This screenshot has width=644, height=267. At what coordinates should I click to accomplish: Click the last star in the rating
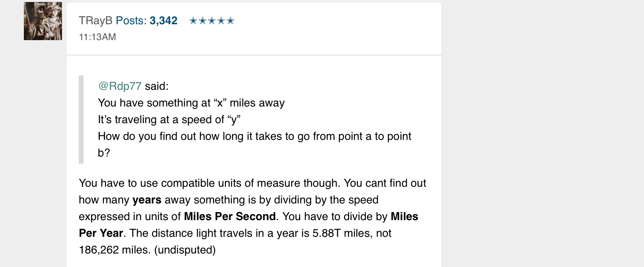[231, 21]
